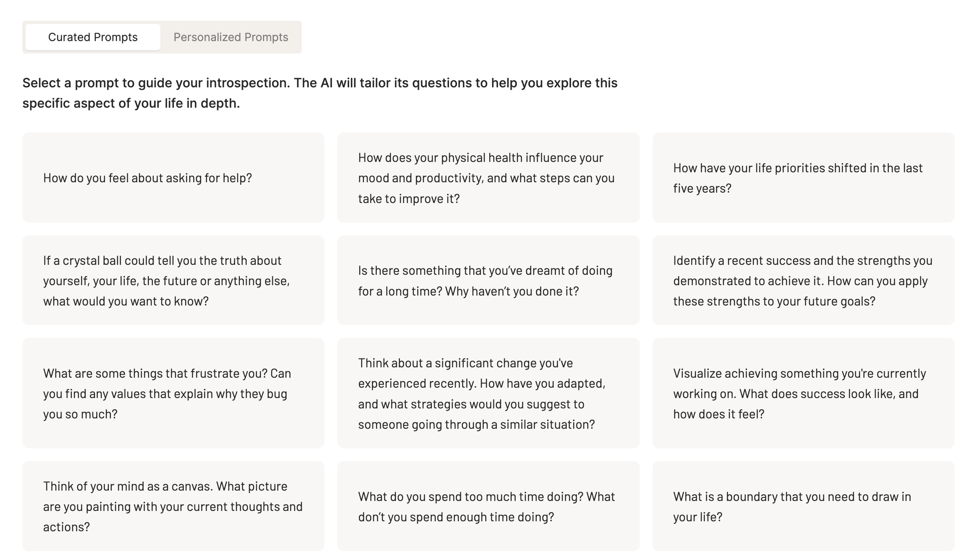Select the spend too much time prompt
Viewport: 977px width, 560px height.
pyautogui.click(x=488, y=506)
